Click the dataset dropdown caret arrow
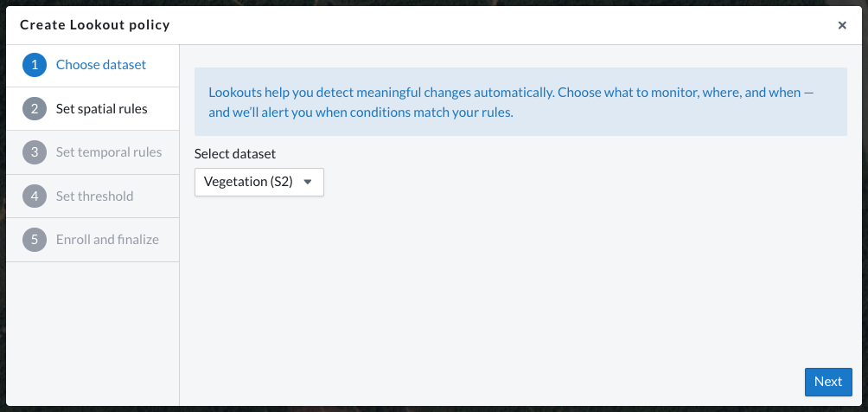This screenshot has width=868, height=412. 307,183
